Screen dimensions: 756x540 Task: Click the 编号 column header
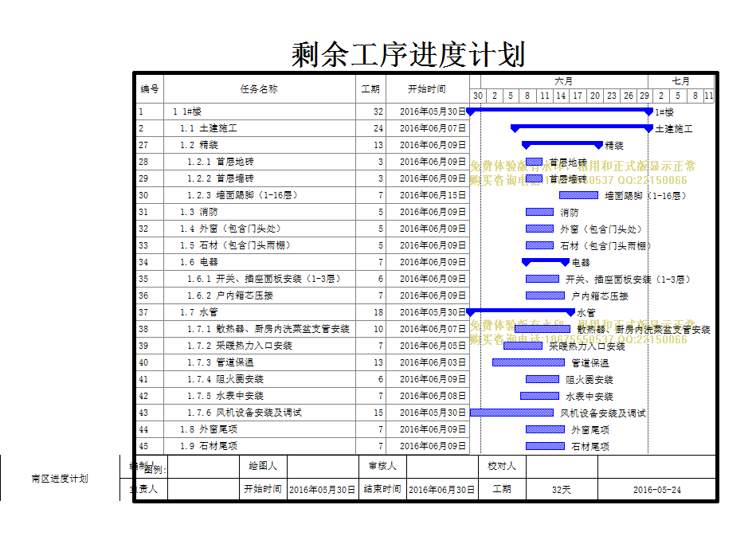[x=150, y=88]
